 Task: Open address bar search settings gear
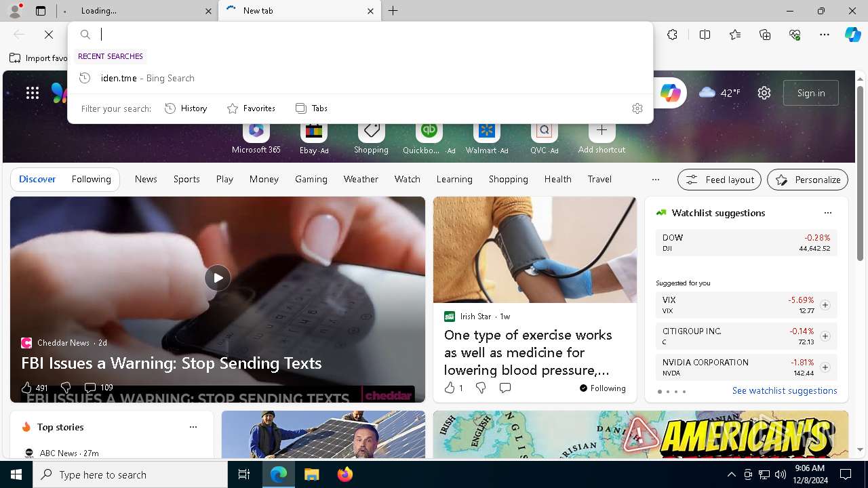pyautogui.click(x=637, y=108)
